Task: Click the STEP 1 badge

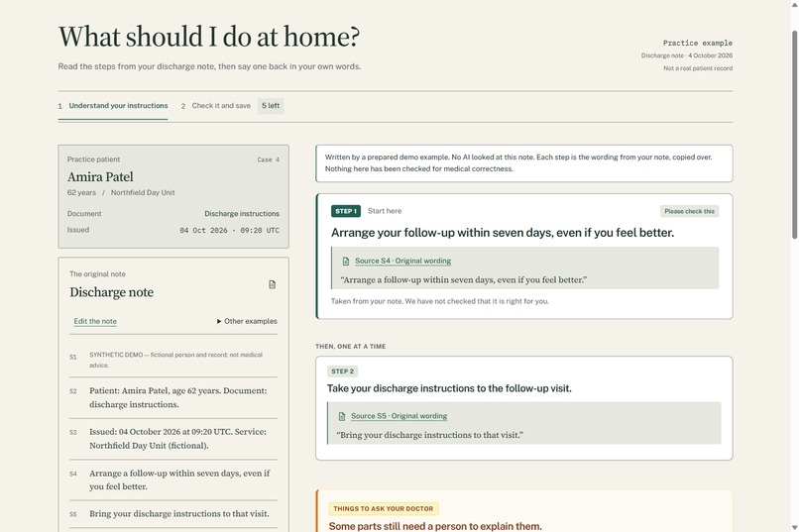Action: click(346, 211)
